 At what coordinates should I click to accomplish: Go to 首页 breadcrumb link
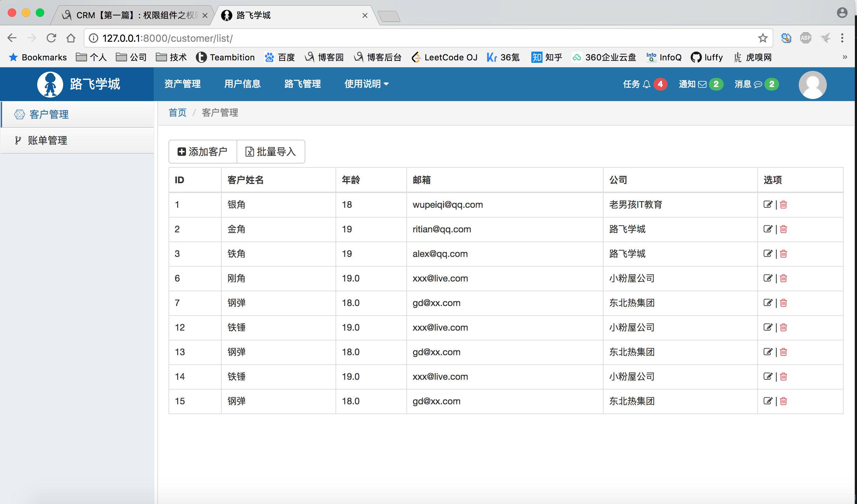(x=178, y=113)
